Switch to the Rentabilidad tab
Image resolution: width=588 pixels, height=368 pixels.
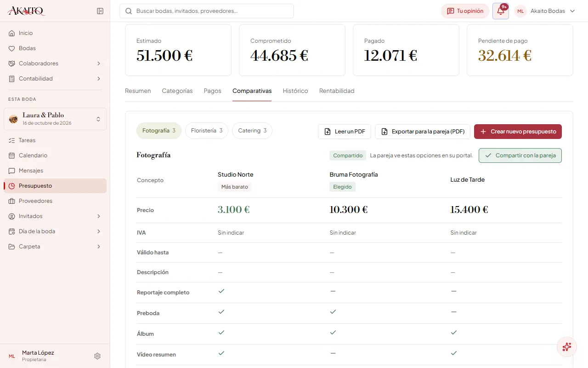point(337,91)
